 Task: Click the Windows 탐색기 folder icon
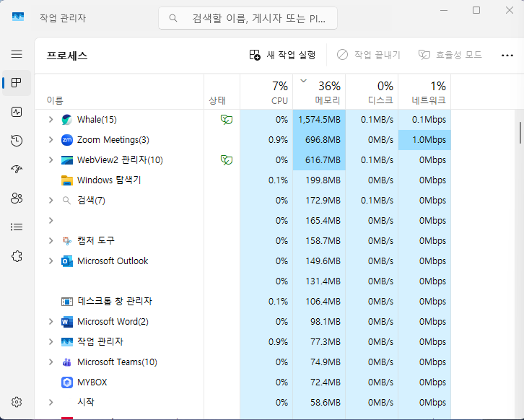[67, 180]
